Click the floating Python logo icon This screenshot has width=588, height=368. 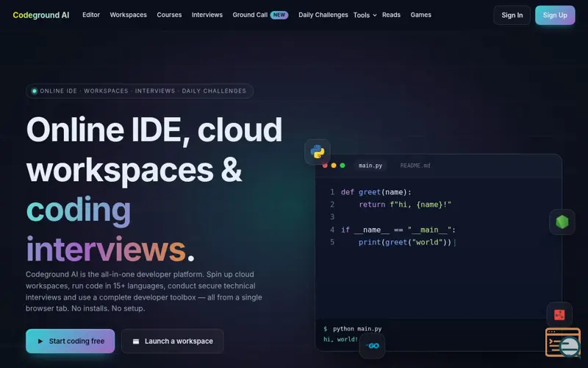click(x=318, y=152)
